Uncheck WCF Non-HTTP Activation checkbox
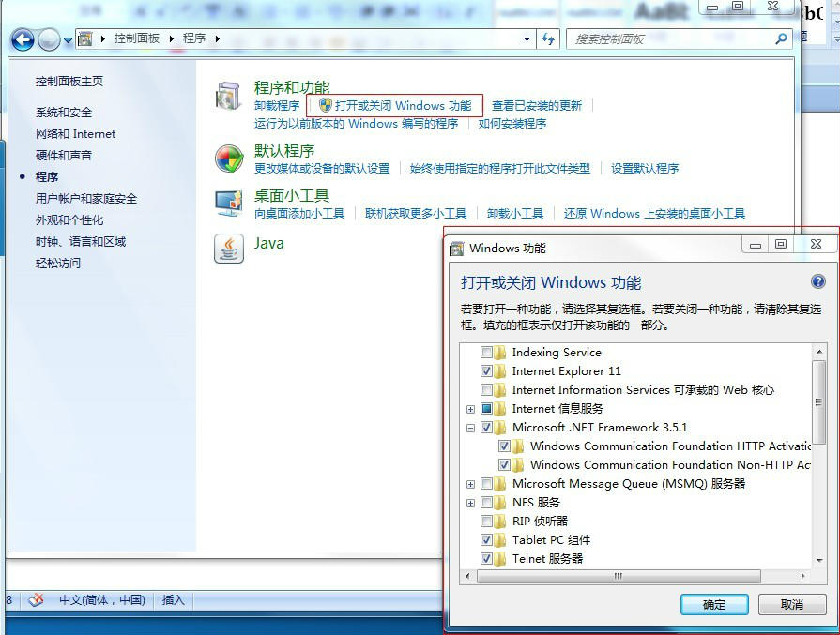The image size is (840, 635). coord(504,464)
